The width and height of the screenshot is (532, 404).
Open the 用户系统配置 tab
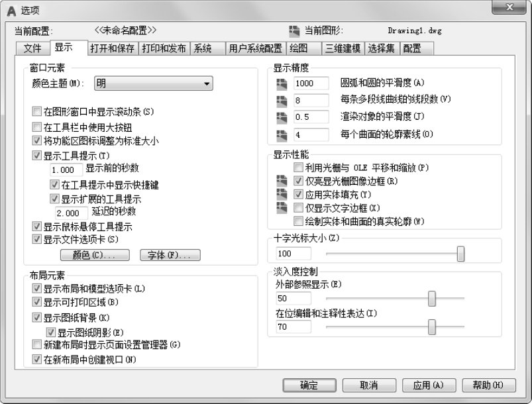coord(256,48)
